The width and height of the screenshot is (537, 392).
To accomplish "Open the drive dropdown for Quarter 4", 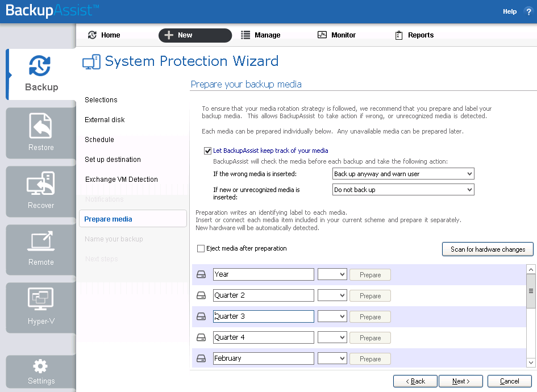I will (332, 337).
